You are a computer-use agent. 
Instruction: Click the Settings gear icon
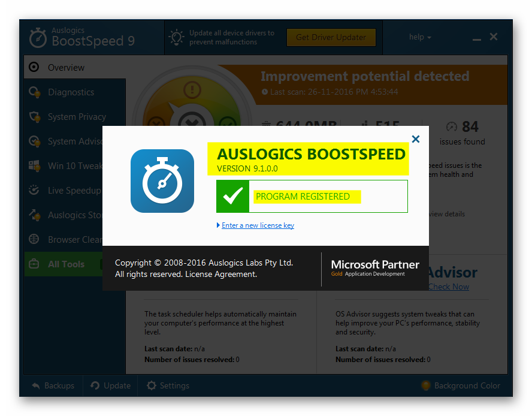click(152, 385)
